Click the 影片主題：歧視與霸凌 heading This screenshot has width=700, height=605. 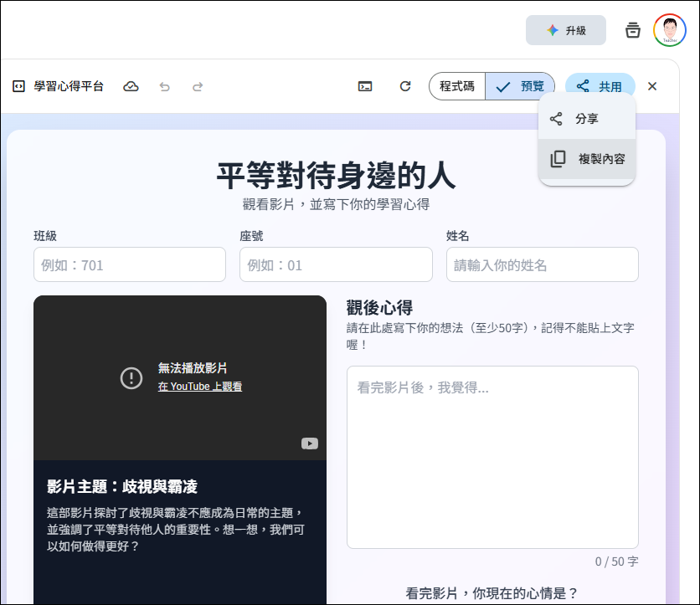click(x=122, y=486)
